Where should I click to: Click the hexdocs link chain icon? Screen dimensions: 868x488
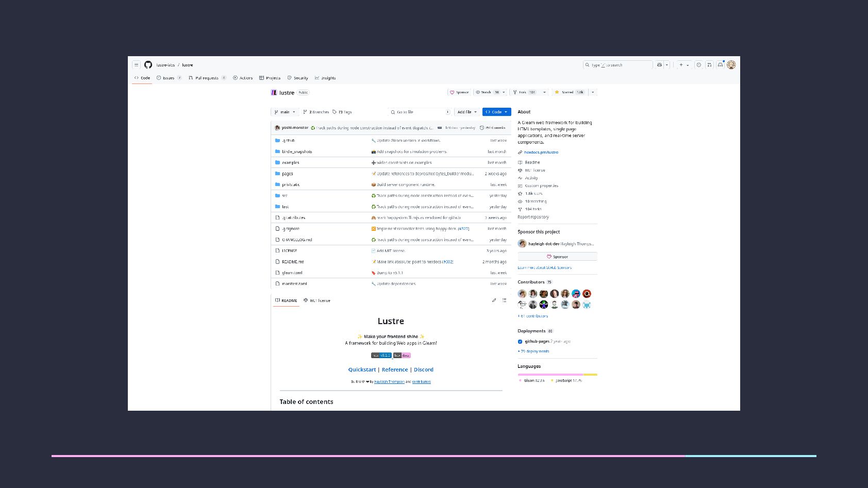520,153
